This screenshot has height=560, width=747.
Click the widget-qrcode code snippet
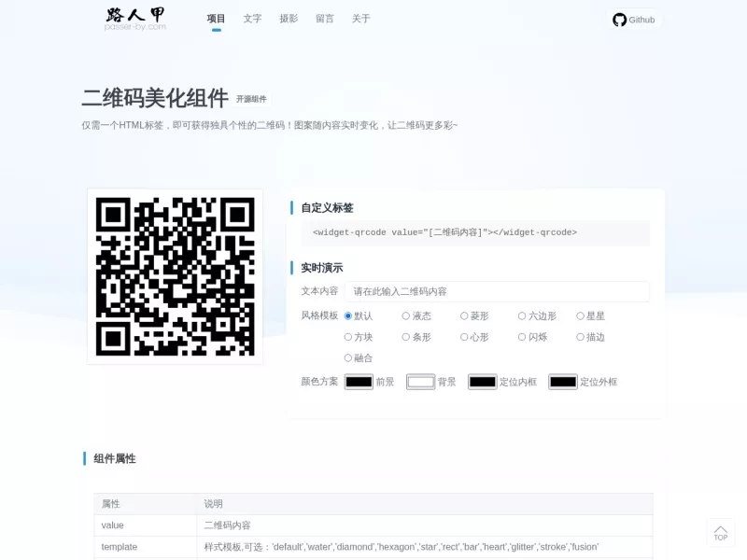tap(475, 232)
